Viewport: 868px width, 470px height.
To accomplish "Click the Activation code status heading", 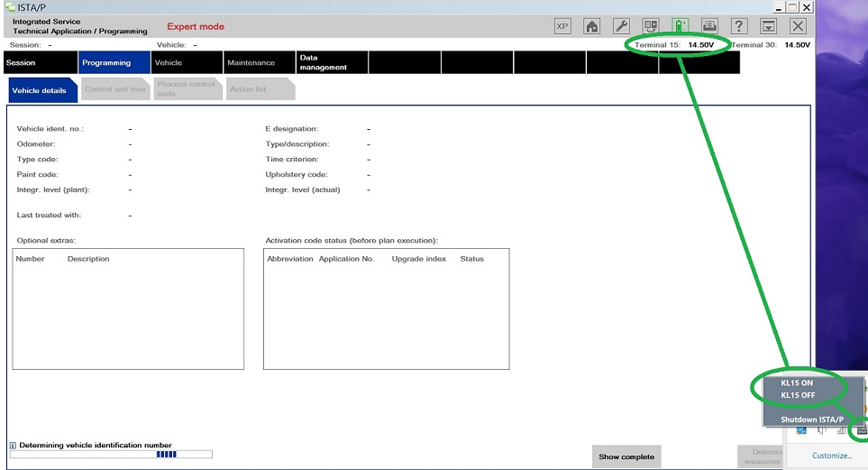I will 352,241.
